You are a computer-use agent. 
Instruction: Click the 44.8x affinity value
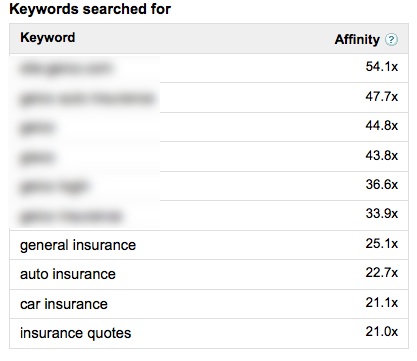pyautogui.click(x=382, y=126)
